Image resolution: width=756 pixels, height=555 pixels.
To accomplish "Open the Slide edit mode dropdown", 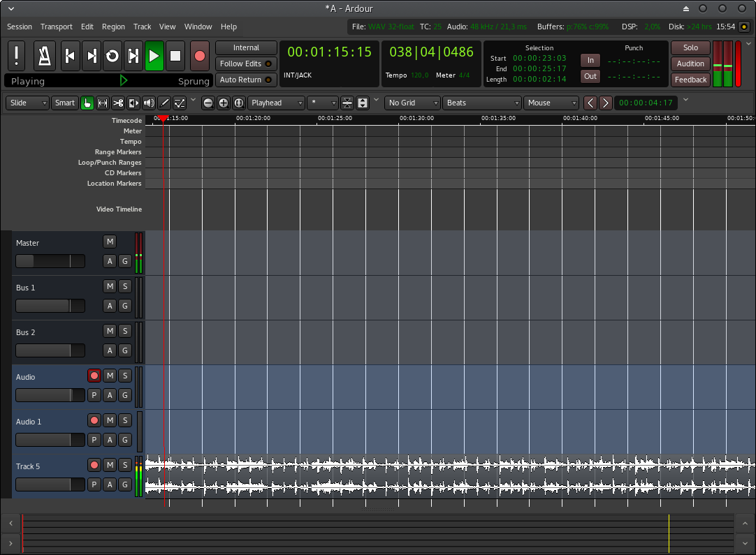I will click(x=28, y=103).
